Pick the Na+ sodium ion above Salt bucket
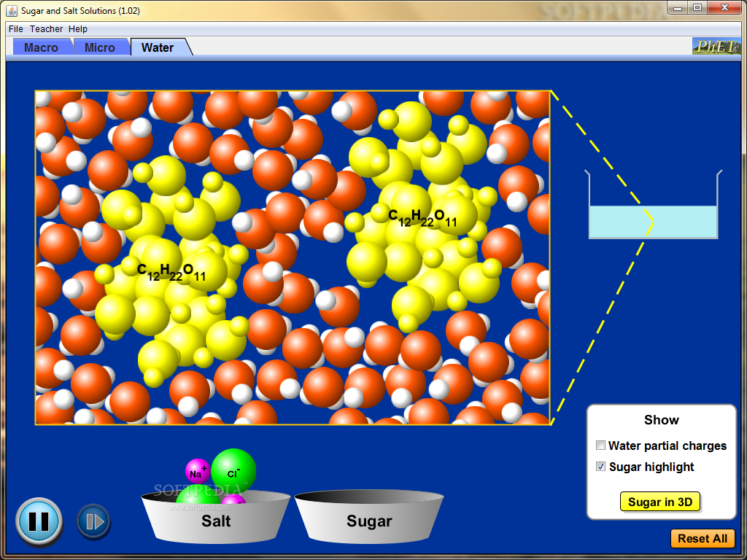The height and width of the screenshot is (560, 747). click(198, 472)
